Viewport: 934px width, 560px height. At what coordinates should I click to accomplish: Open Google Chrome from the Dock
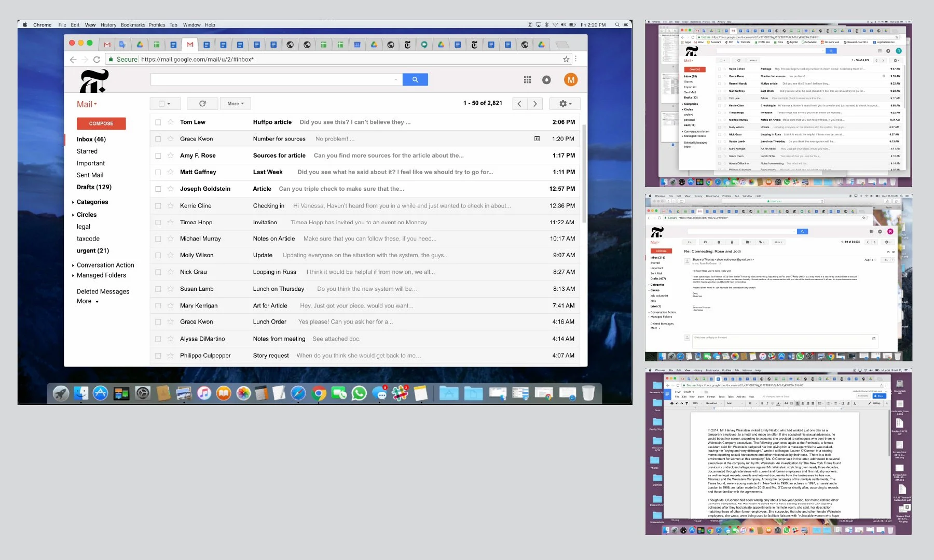click(x=319, y=394)
